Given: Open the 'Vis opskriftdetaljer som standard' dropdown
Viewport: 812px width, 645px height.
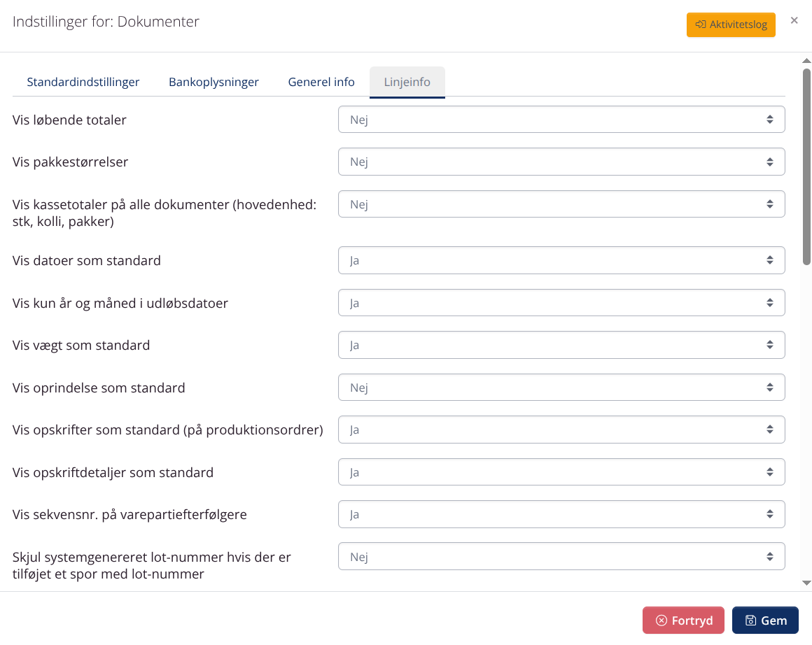Looking at the screenshot, I should (x=561, y=472).
